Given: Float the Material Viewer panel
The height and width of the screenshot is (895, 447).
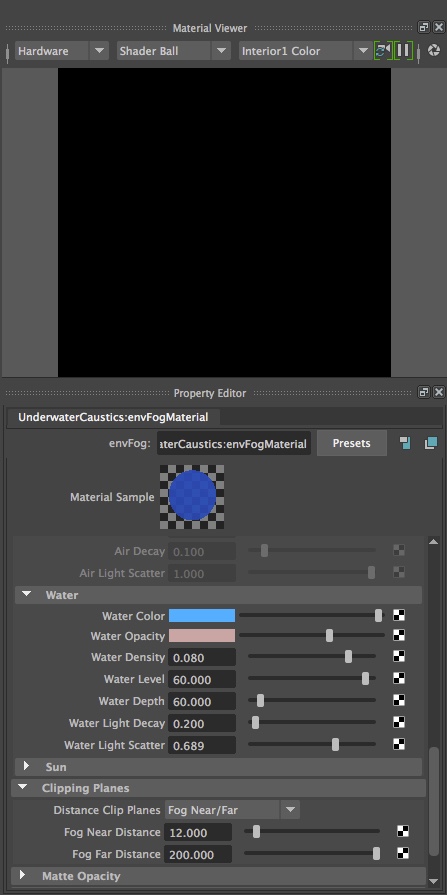Looking at the screenshot, I should (424, 27).
